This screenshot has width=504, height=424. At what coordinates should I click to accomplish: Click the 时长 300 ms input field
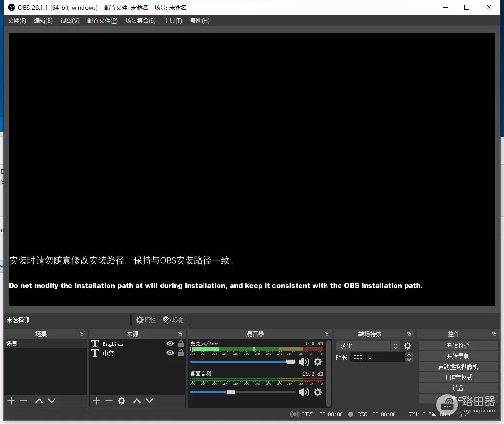pyautogui.click(x=377, y=358)
